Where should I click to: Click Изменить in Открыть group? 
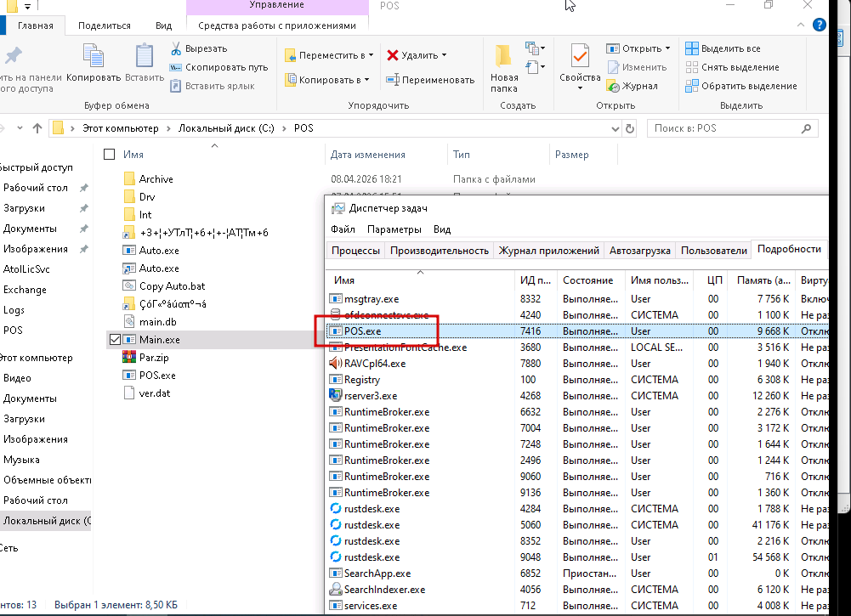(637, 67)
